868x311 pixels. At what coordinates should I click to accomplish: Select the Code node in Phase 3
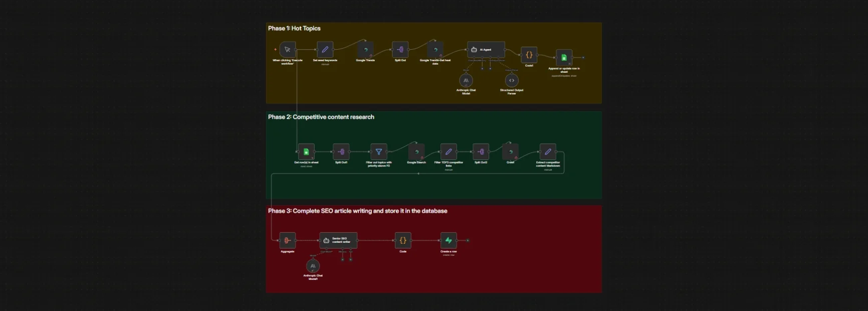tap(403, 240)
